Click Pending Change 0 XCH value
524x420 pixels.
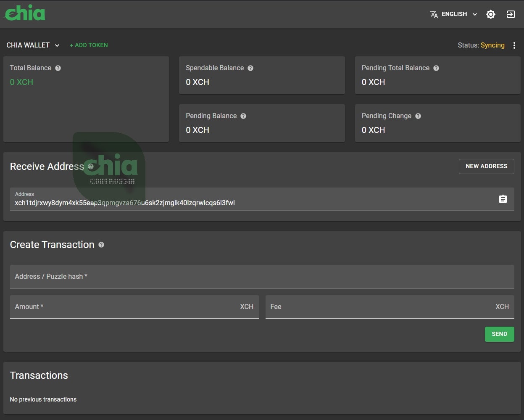[x=374, y=130]
